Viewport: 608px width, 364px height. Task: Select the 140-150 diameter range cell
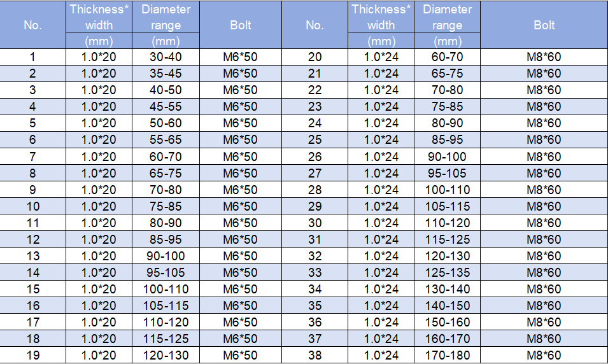click(x=447, y=305)
